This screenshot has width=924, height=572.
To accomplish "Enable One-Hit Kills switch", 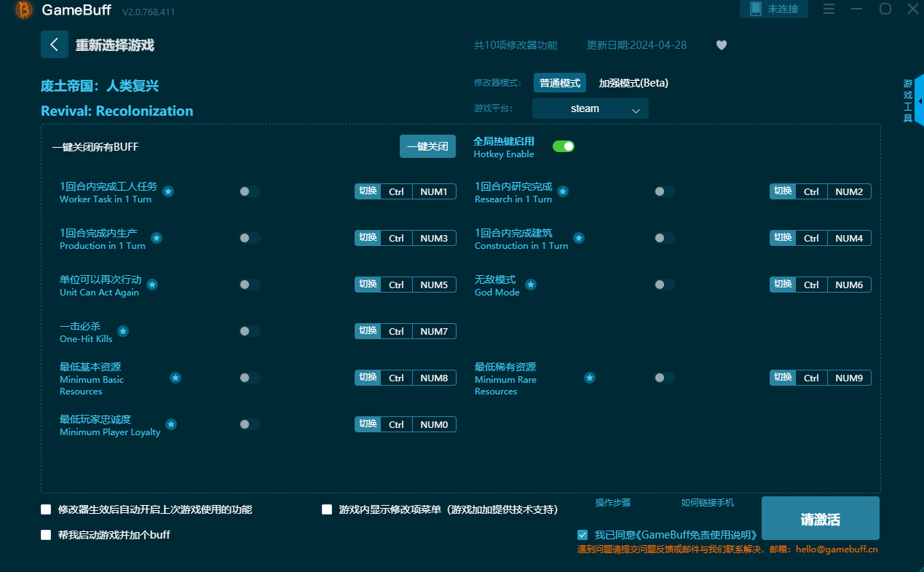I will pyautogui.click(x=250, y=331).
